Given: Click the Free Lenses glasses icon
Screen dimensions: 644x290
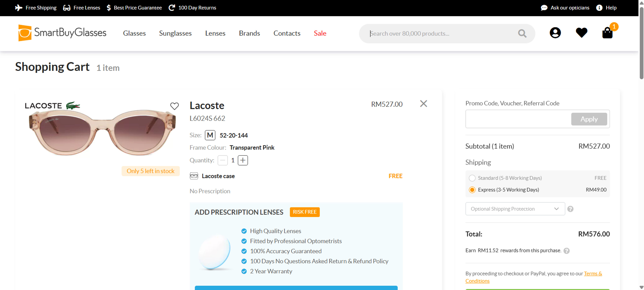Looking at the screenshot, I should coord(67,8).
